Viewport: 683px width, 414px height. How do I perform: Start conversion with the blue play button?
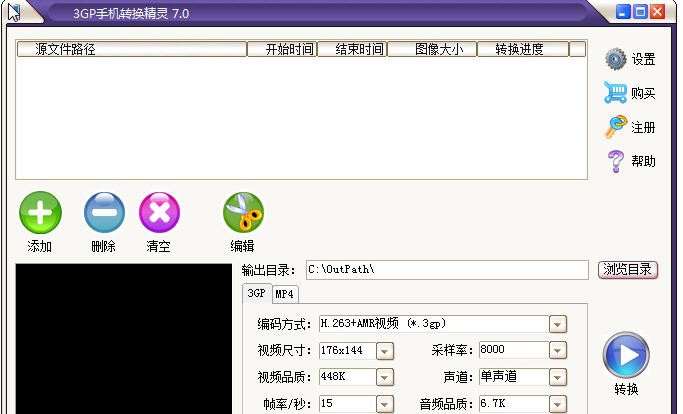click(x=626, y=355)
